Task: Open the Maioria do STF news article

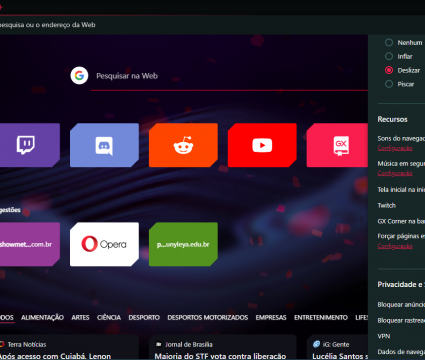Action: (x=220, y=356)
